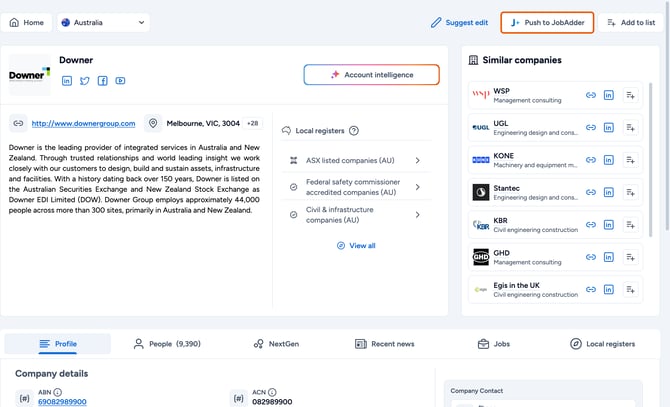This screenshot has width=670, height=407.
Task: Go to Home
Action: 26,23
